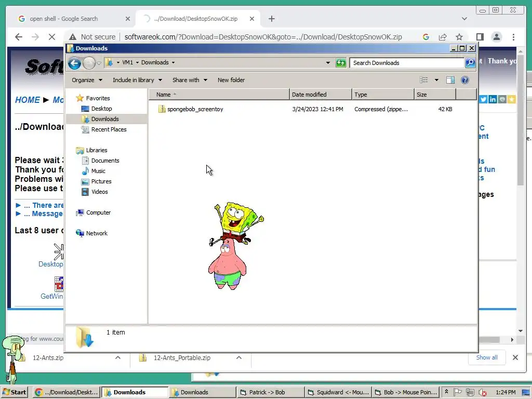Viewport: 532px width, 399px height.
Task: Show hidden tray icons arrow
Action: tap(446, 392)
